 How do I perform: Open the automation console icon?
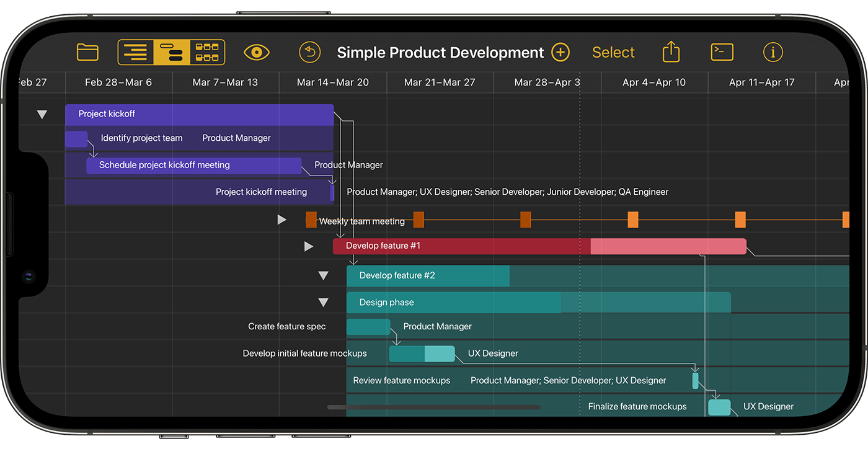[x=722, y=52]
